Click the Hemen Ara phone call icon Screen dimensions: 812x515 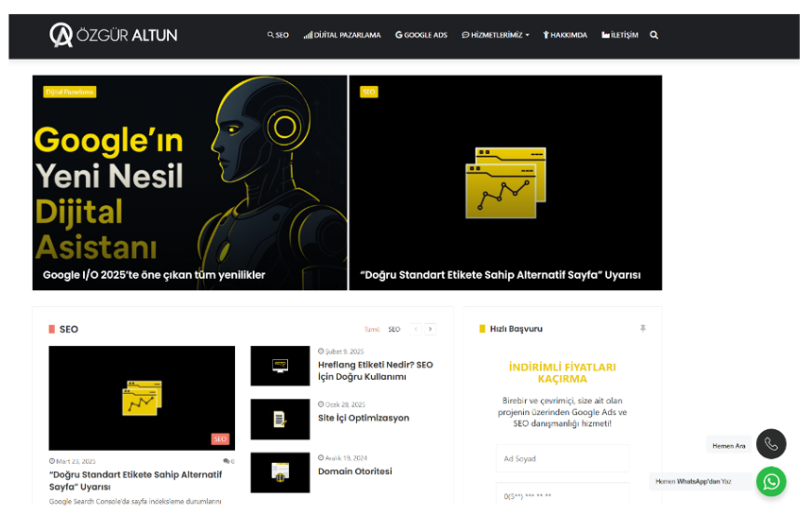pyautogui.click(x=771, y=444)
